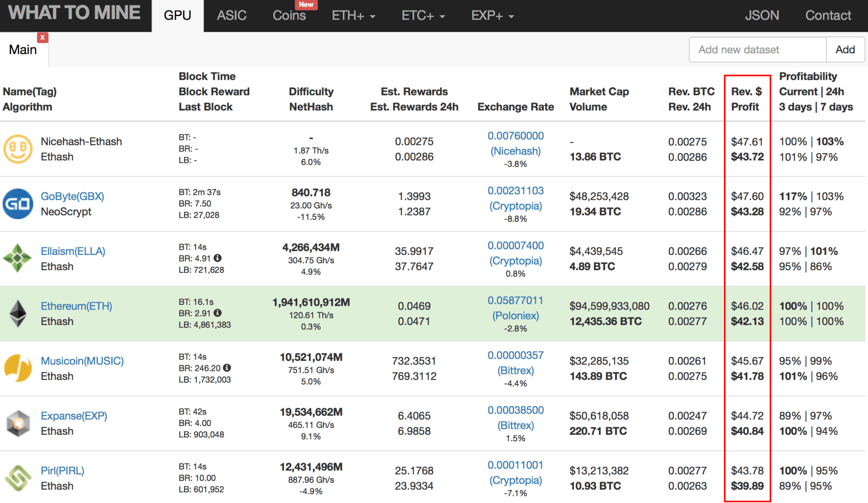868x503 pixels.
Task: Click the Pirl green logo
Action: 18,478
